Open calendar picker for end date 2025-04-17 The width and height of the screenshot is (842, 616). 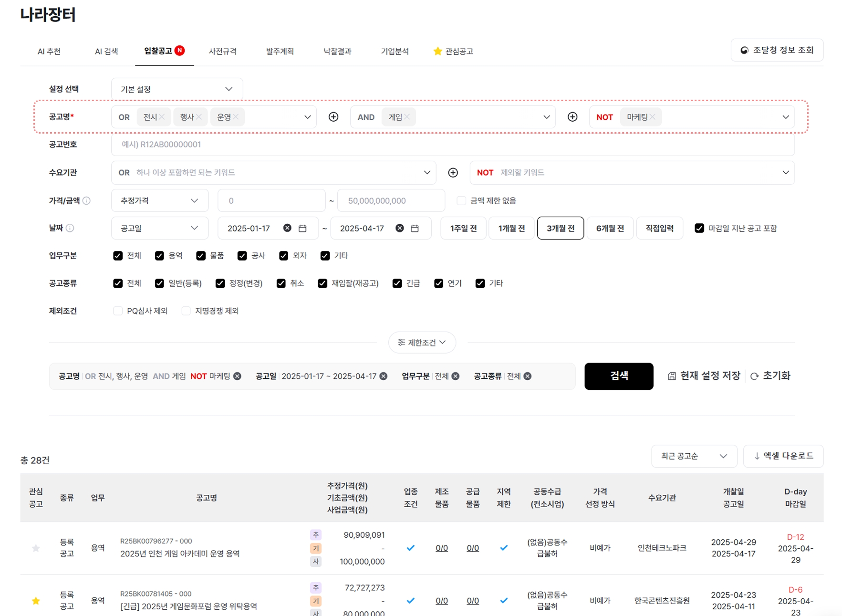point(415,229)
